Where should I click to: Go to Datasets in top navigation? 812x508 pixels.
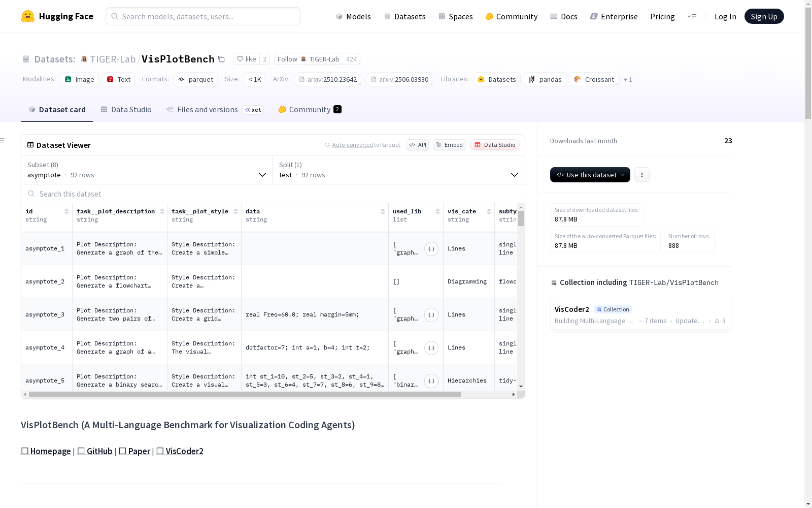(x=405, y=16)
